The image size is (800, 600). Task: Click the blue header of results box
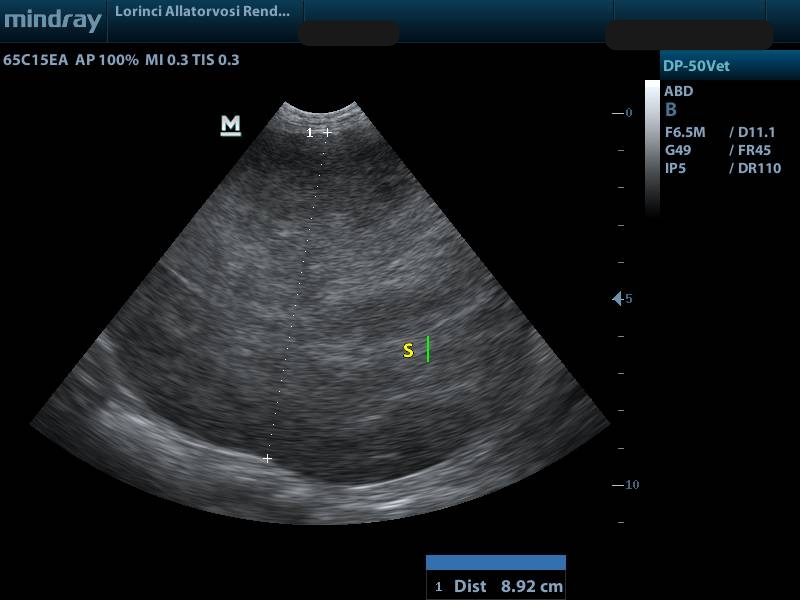[x=496, y=563]
